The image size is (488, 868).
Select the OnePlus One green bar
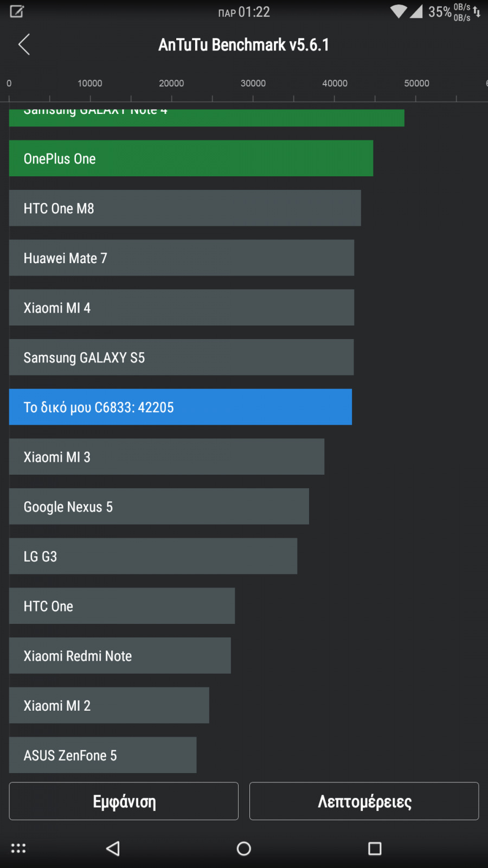tap(191, 158)
